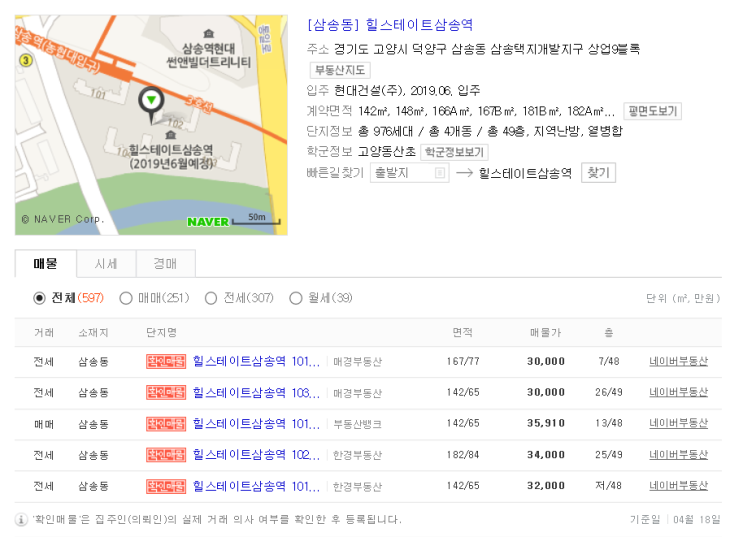
Task: Open 힐스테이트삼송역 102 listing priced 34,000
Action: tap(256, 455)
